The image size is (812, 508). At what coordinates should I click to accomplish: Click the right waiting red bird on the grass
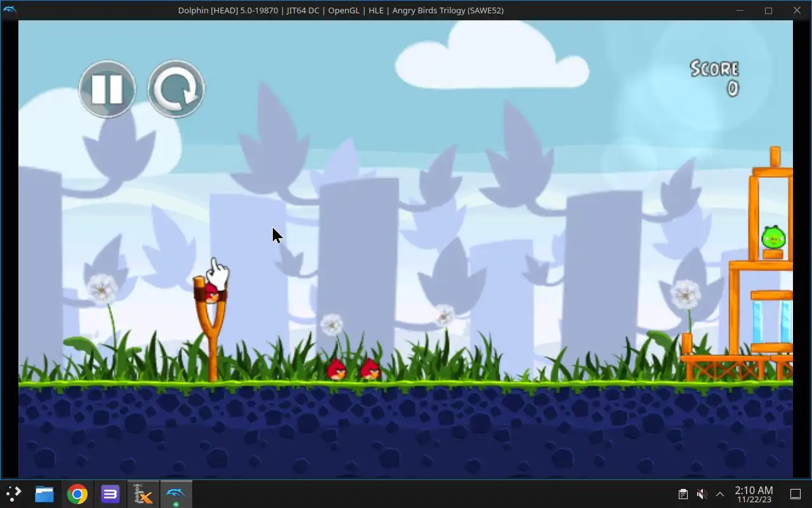coord(370,369)
